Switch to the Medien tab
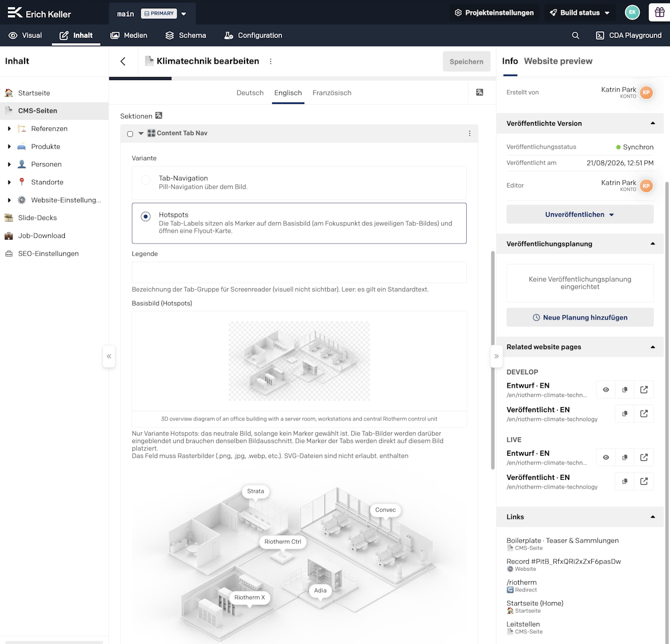The width and height of the screenshot is (670, 644). [x=129, y=35]
